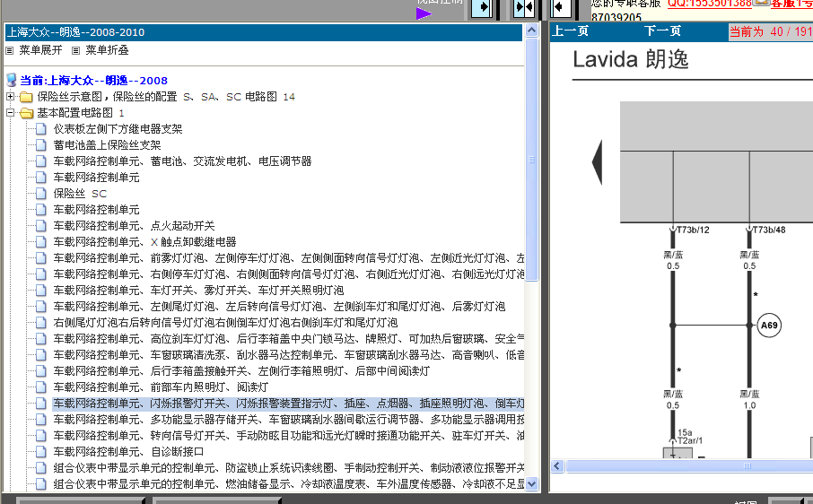This screenshot has width=813, height=504.
Task: Click the black left-pointing triangle on the diagram
Action: pos(597,162)
